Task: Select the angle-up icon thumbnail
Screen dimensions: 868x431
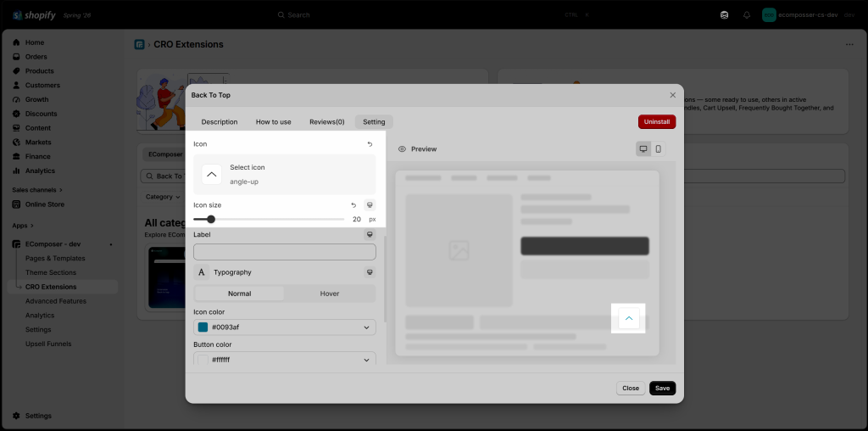Action: tap(211, 175)
